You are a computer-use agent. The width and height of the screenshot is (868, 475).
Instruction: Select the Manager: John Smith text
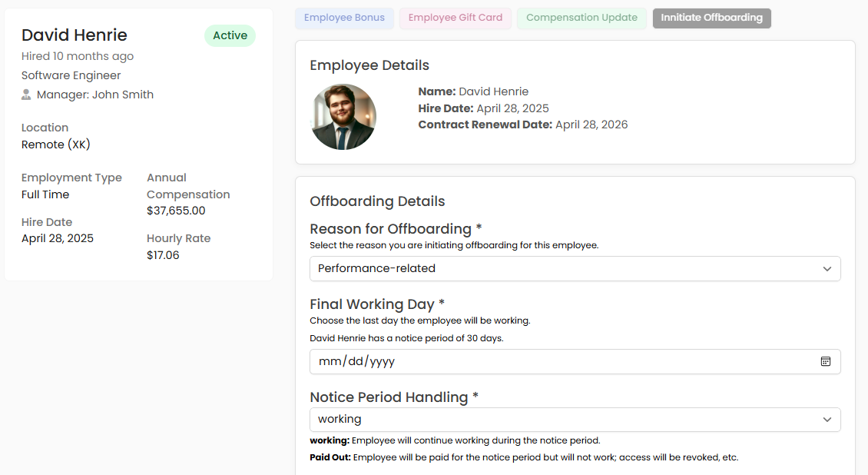[95, 95]
